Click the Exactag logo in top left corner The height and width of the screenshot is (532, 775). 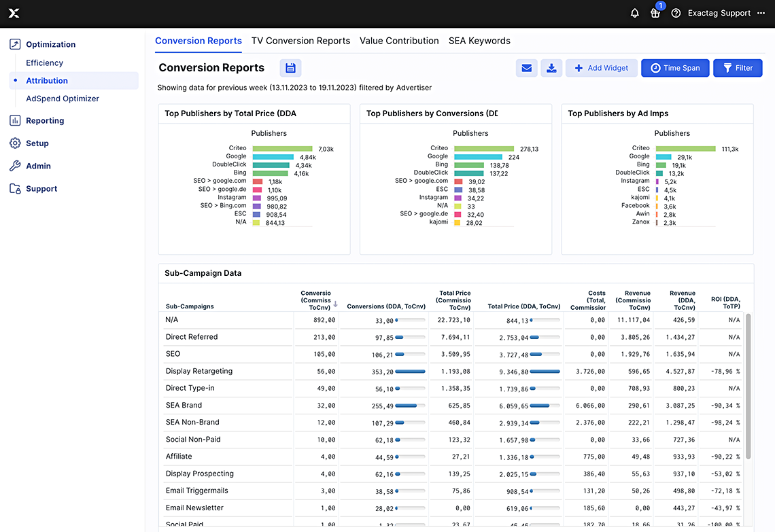[x=14, y=13]
